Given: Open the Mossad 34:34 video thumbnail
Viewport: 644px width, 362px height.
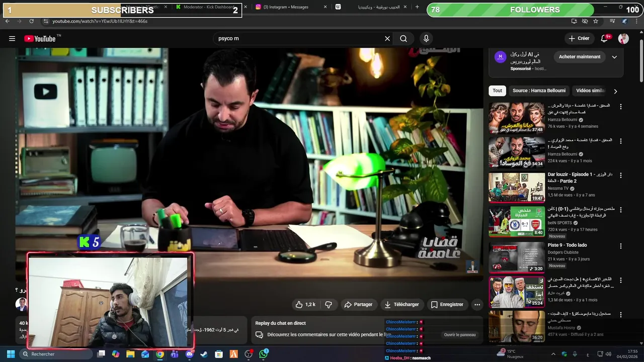Looking at the screenshot, I should (516, 152).
